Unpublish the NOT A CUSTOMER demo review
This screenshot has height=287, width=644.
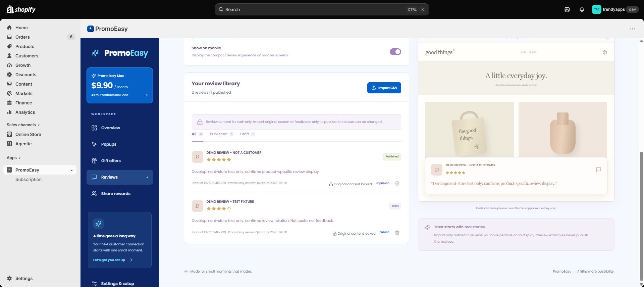[382, 183]
